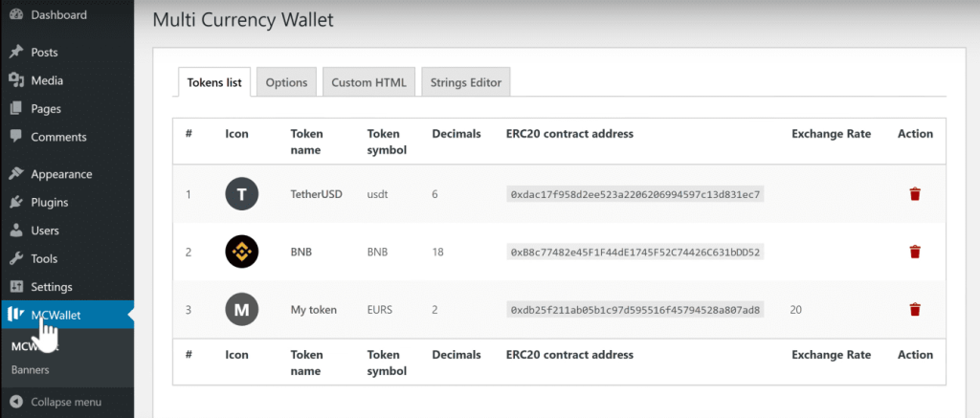Image resolution: width=980 pixels, height=418 pixels.
Task: Click the Settings sliders icon
Action: [x=17, y=287]
